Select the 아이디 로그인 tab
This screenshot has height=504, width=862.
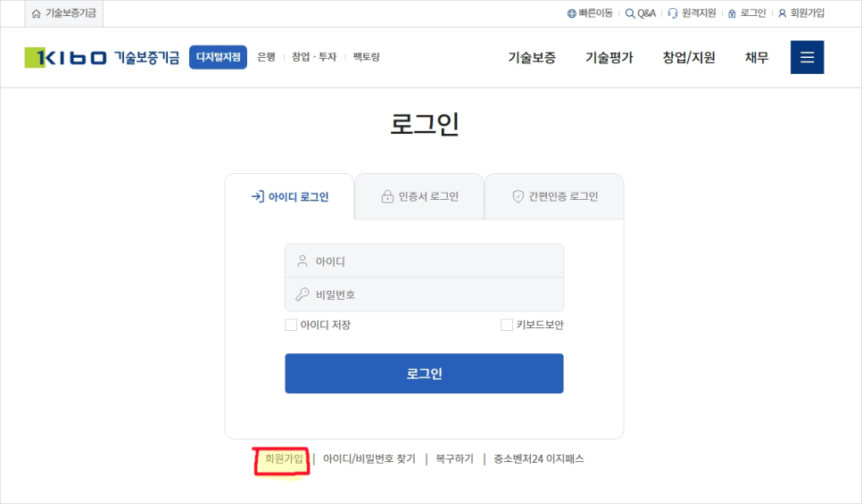coord(290,197)
